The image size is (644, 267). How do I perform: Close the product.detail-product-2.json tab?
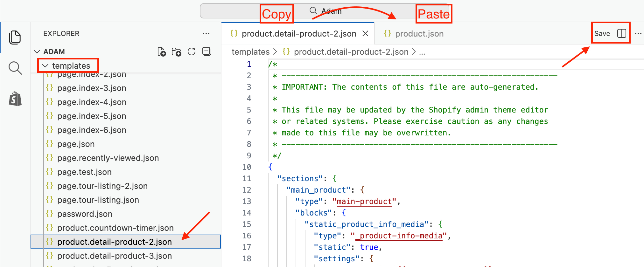(366, 33)
